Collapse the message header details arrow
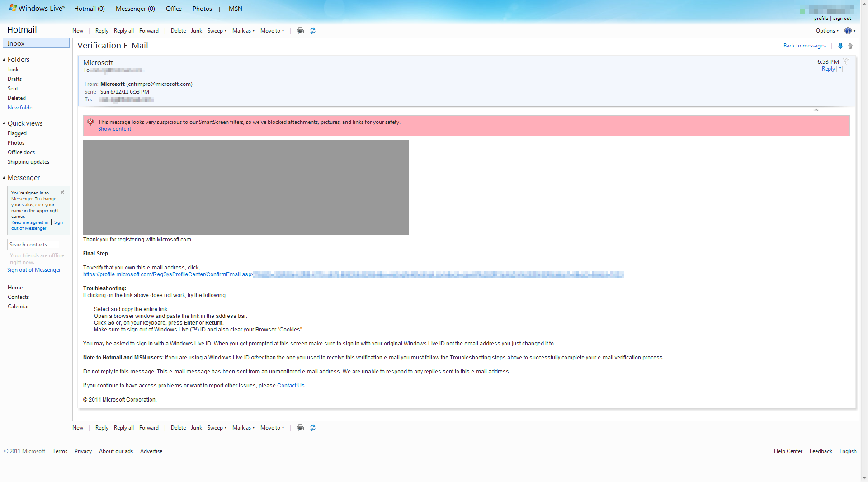868x482 pixels. 816,110
